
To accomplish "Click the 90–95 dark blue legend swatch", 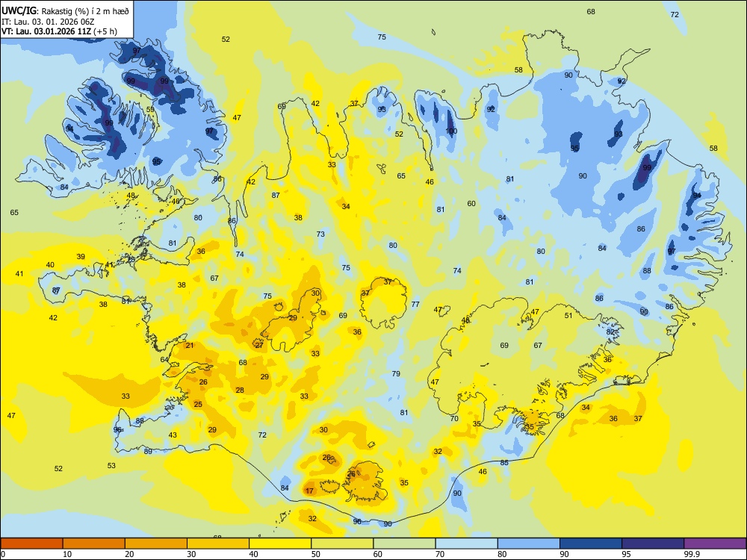I will 591,544.
